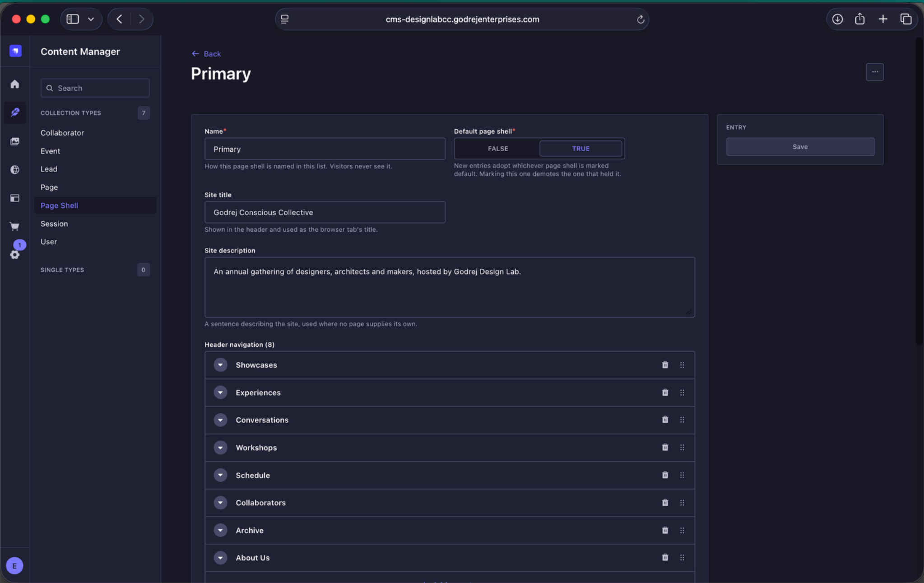This screenshot has width=924, height=583.
Task: Grab the Conversations drag handle
Action: [x=682, y=420]
